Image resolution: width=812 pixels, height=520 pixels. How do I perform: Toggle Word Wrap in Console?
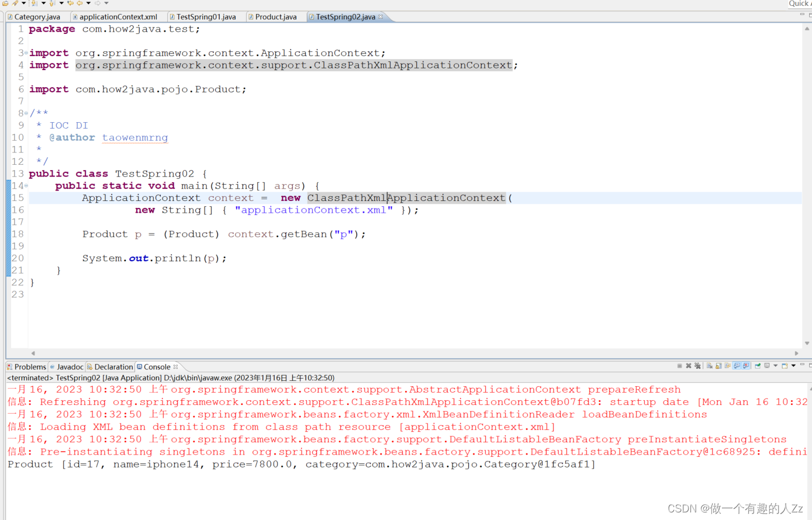pyautogui.click(x=727, y=366)
